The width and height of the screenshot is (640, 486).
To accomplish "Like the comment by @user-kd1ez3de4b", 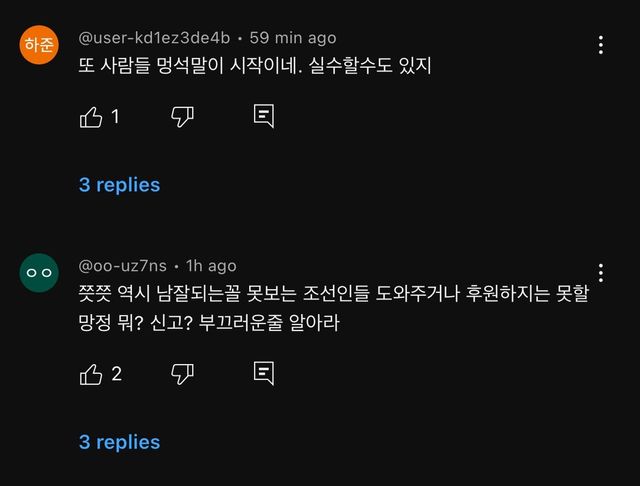I will coord(91,117).
